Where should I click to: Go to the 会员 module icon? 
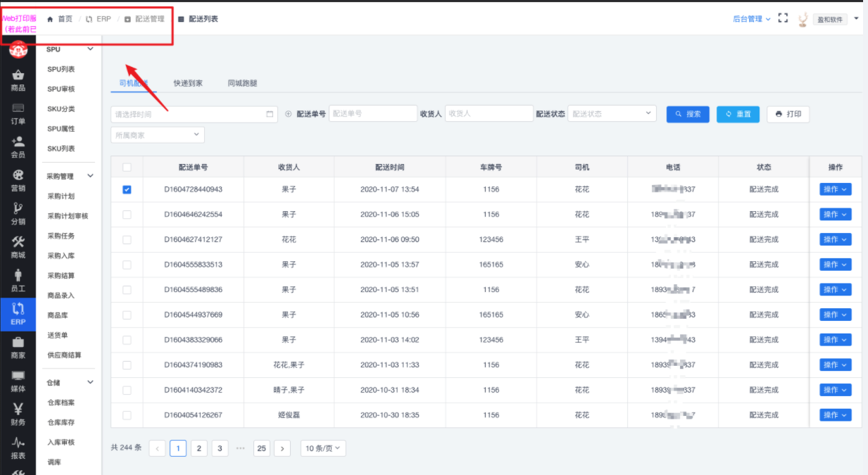(18, 147)
